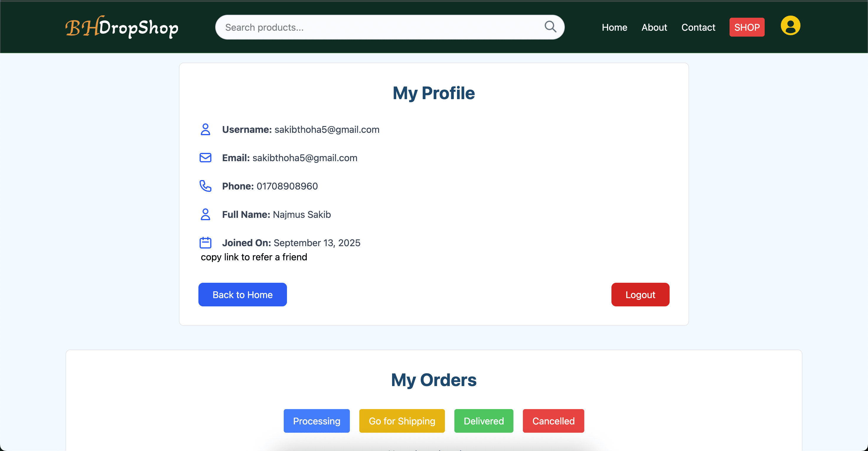Show the Delivered orders tab
This screenshot has height=451, width=868.
484,421
